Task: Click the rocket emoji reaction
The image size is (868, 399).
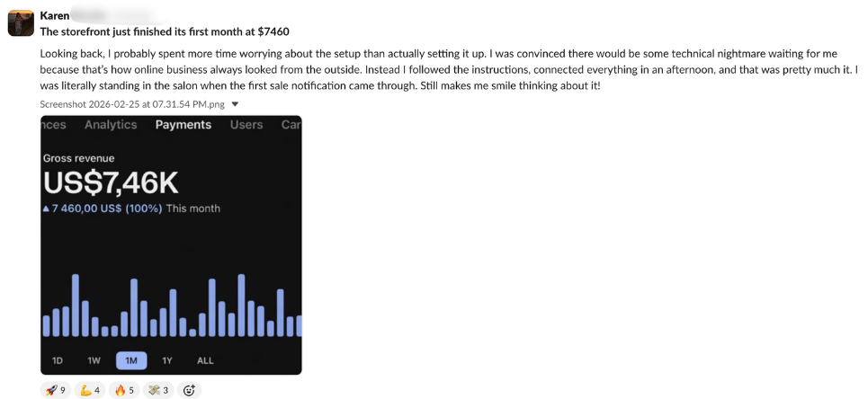Action: pos(56,391)
